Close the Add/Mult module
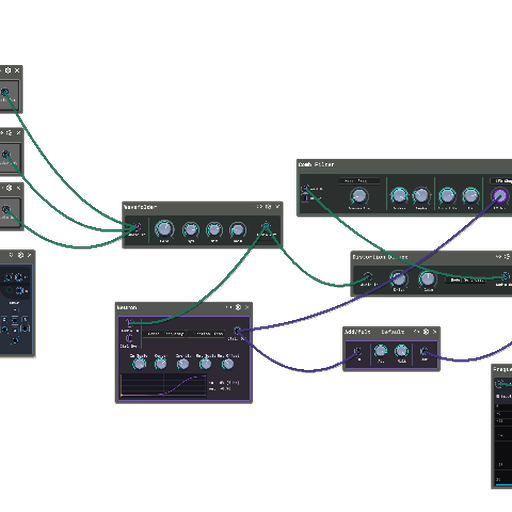512x512 pixels. (435, 332)
